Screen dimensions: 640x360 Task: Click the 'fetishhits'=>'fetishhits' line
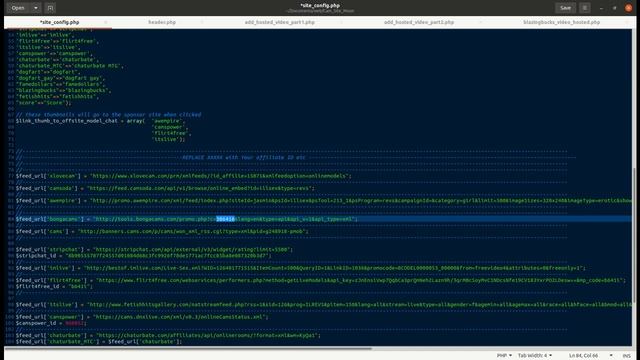[57, 96]
